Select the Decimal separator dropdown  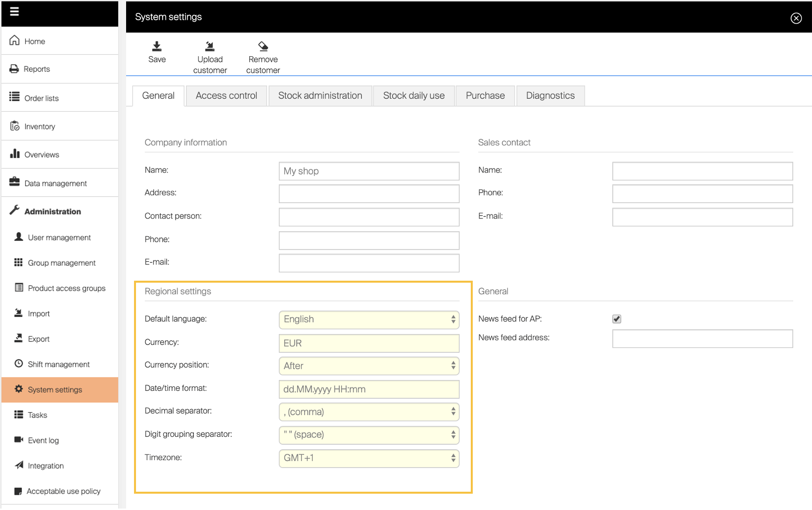pyautogui.click(x=369, y=412)
